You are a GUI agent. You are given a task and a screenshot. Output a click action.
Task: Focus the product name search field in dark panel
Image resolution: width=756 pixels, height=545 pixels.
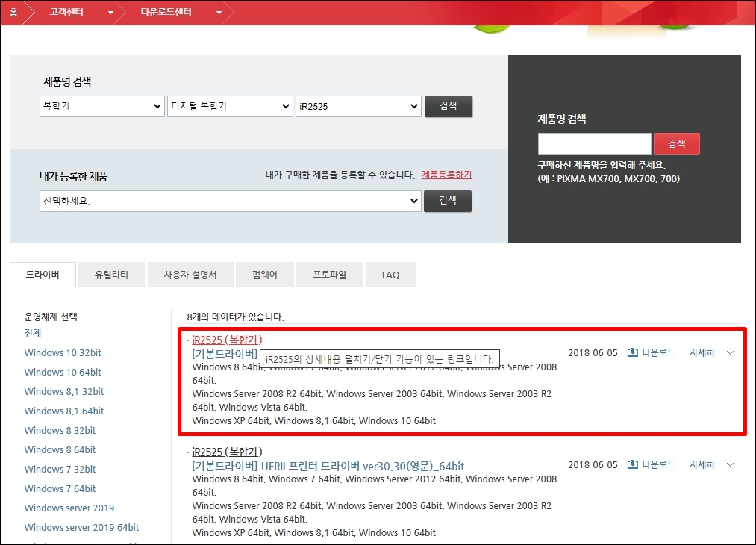[x=595, y=144]
